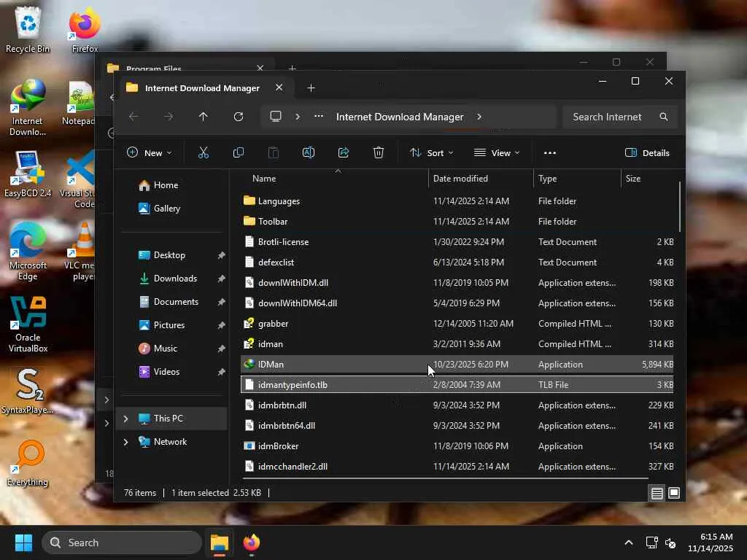Click Internet Download Manager breadcrumb
The width and height of the screenshot is (747, 560).
(400, 117)
